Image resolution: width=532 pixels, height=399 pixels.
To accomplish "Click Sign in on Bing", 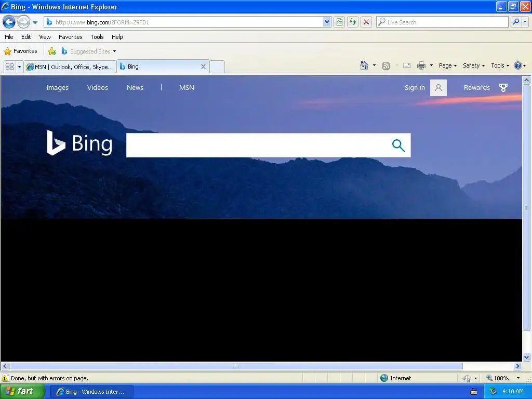I will (x=415, y=87).
